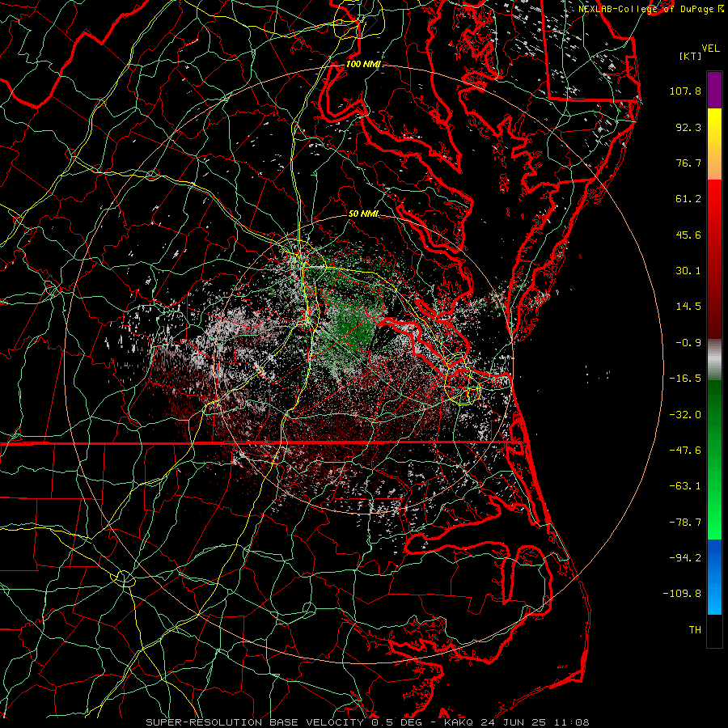
Task: Click the 61.2 legend value
Action: [x=688, y=199]
